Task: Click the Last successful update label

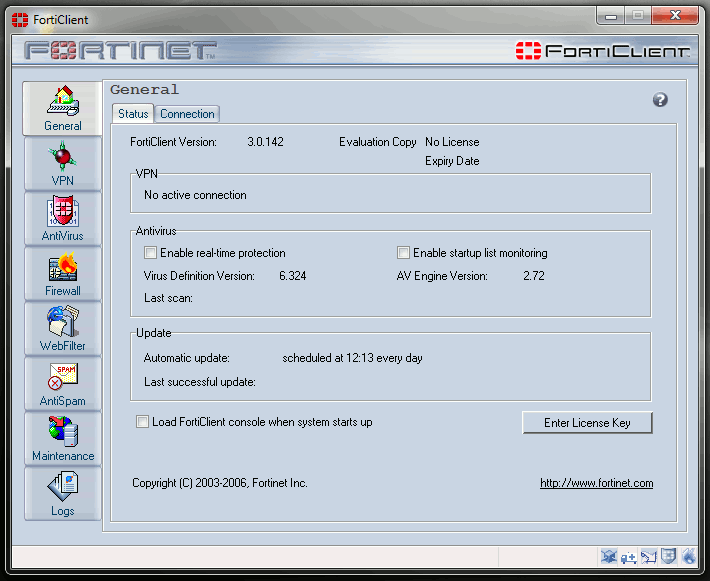Action: (200, 382)
